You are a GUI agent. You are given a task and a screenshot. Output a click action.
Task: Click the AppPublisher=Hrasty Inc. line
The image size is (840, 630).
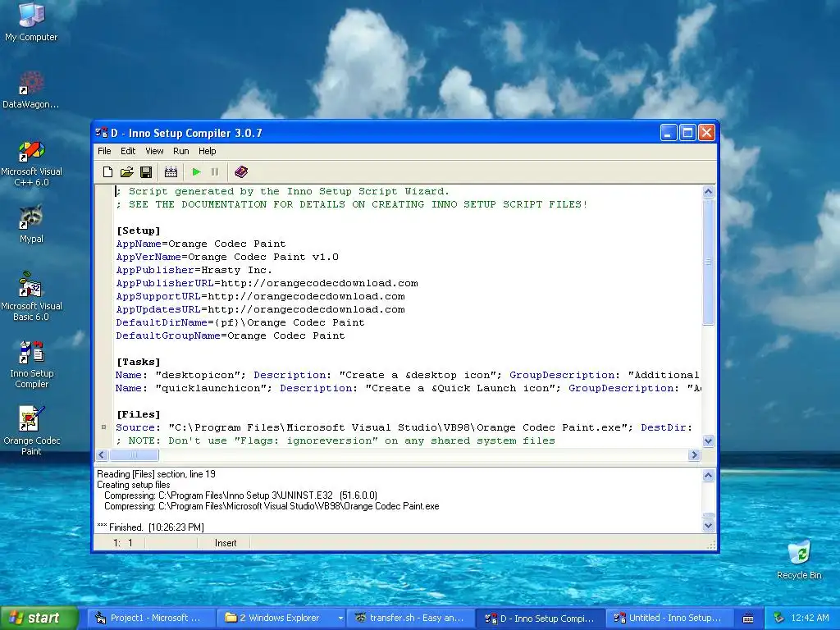click(194, 270)
